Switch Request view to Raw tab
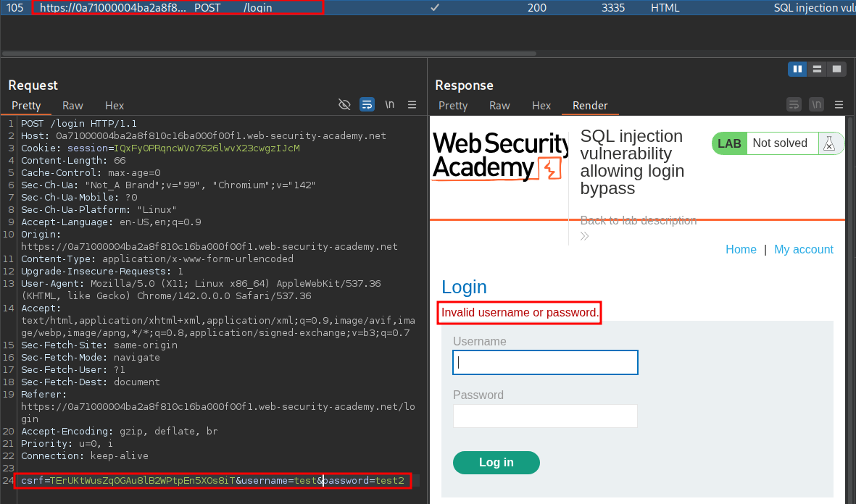The image size is (856, 504). pos(72,106)
